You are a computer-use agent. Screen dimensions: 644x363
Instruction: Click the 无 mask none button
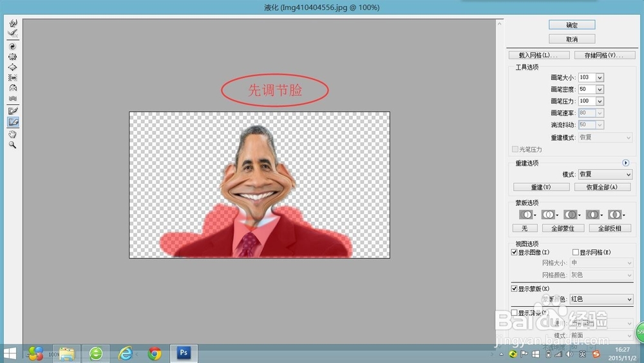525,228
